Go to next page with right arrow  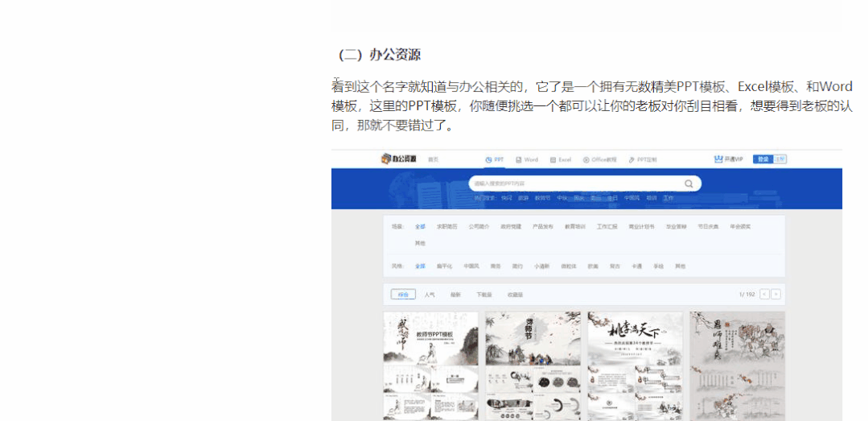point(776,294)
